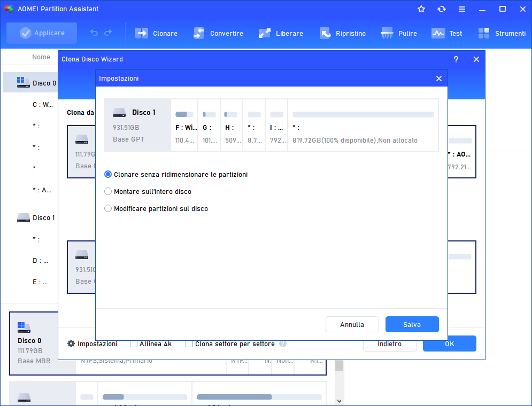Screen dimensions: 532x406
Task: Click the scrollbar down arrow
Action: pyautogui.click(x=340, y=401)
